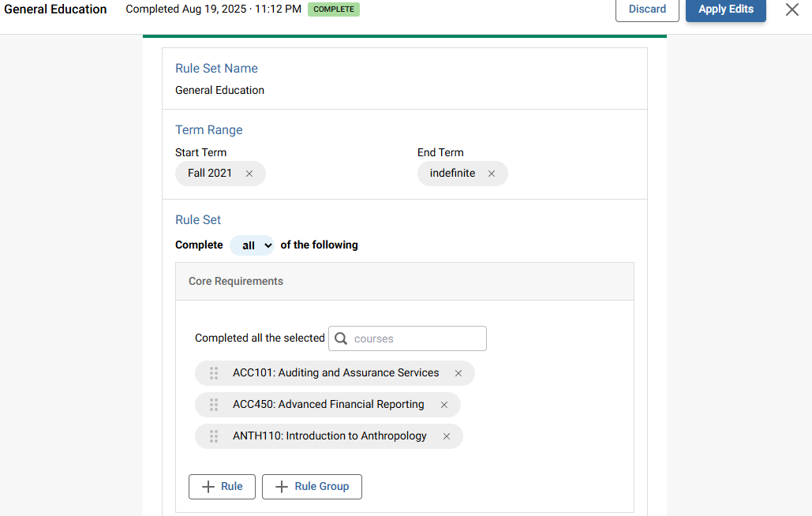Remove ACC101 Auditing and Assurance Services

458,372
